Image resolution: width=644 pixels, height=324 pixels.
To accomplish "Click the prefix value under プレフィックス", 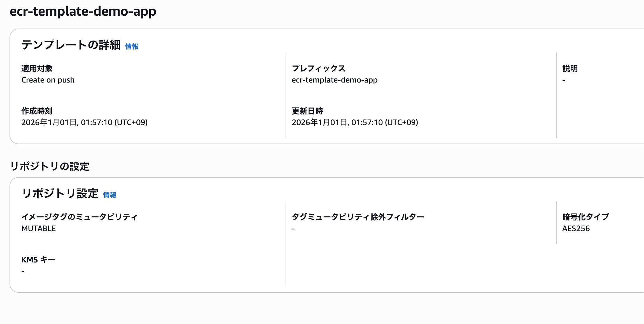I will (334, 80).
